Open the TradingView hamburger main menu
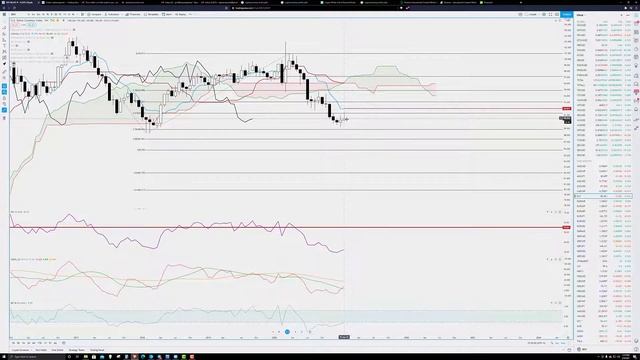This screenshot has height=360, width=640. coord(4,14)
